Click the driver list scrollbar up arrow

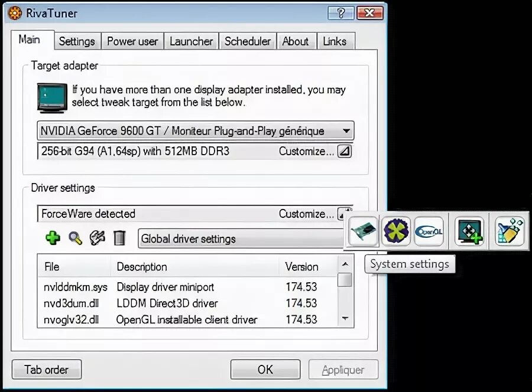pos(345,263)
